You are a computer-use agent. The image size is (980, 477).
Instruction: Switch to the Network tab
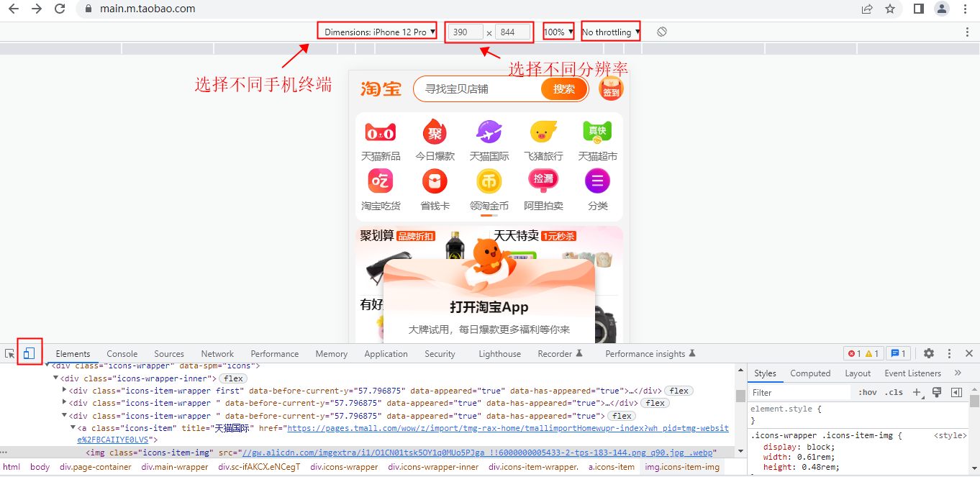[x=217, y=353]
